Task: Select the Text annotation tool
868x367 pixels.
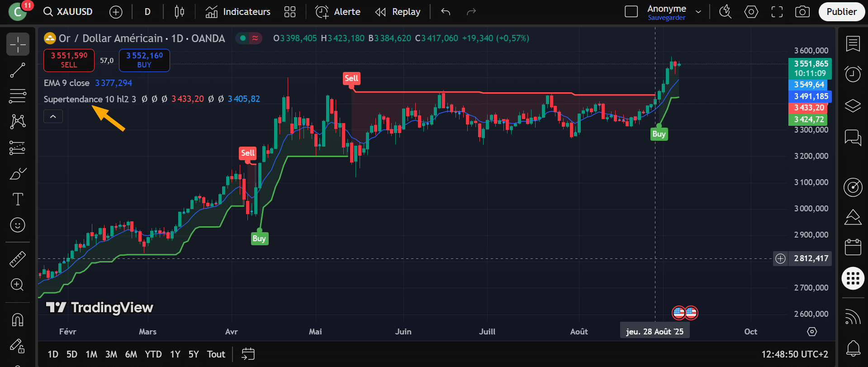Action: [x=18, y=199]
